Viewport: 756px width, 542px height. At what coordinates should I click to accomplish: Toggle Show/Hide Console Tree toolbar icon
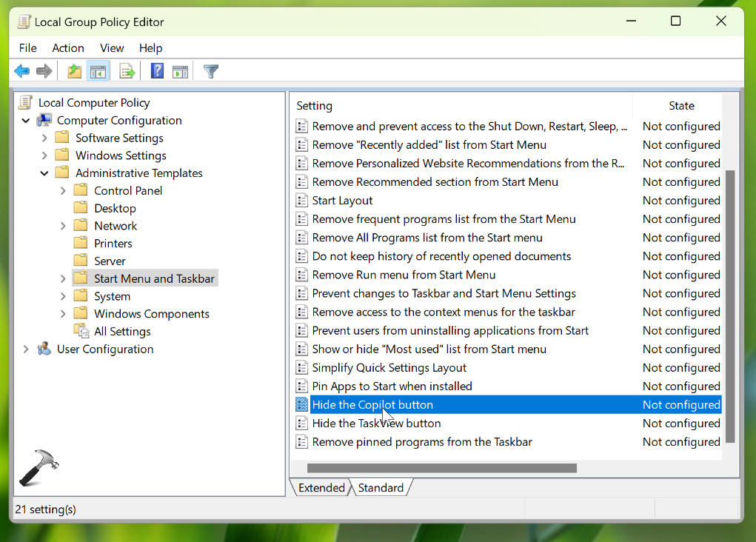click(98, 71)
